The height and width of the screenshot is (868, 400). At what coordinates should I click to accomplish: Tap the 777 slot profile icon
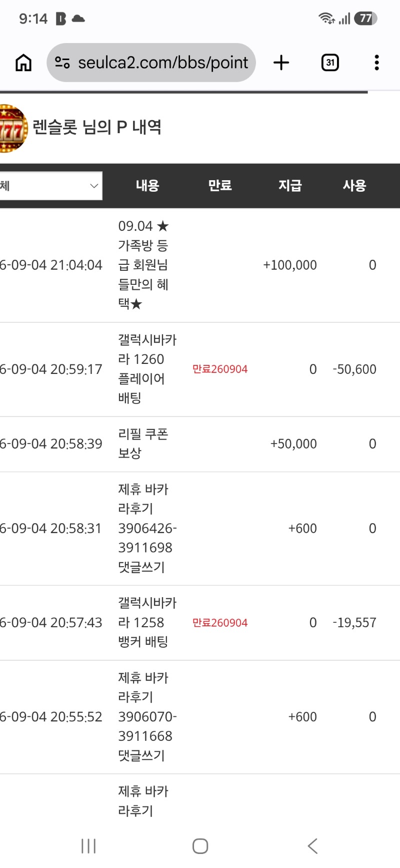[x=12, y=128]
